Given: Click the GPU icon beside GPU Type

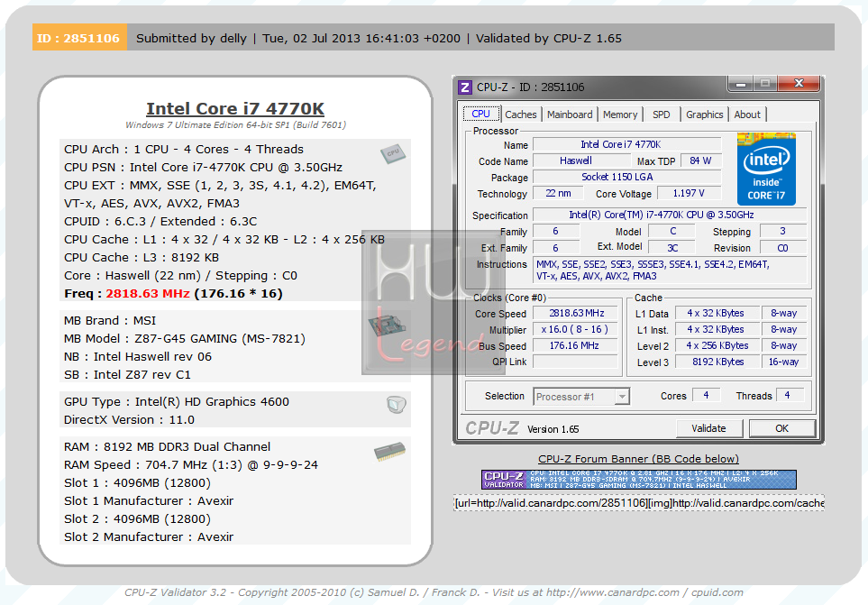Looking at the screenshot, I should click(397, 405).
